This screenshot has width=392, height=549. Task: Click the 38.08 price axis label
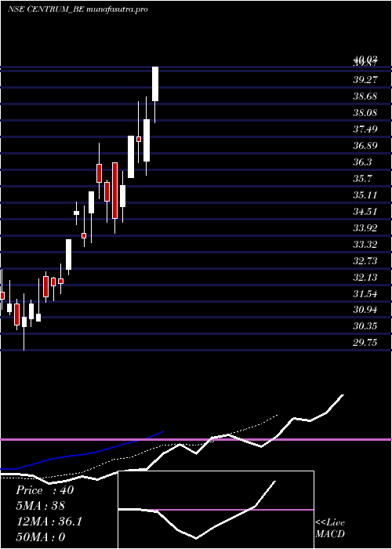(365, 113)
